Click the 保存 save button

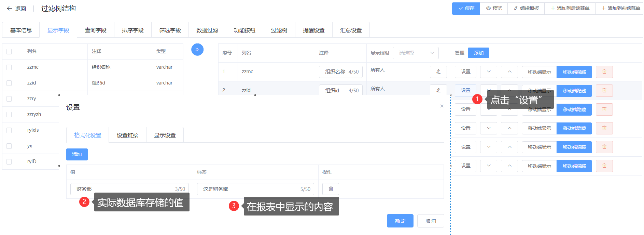tap(466, 9)
